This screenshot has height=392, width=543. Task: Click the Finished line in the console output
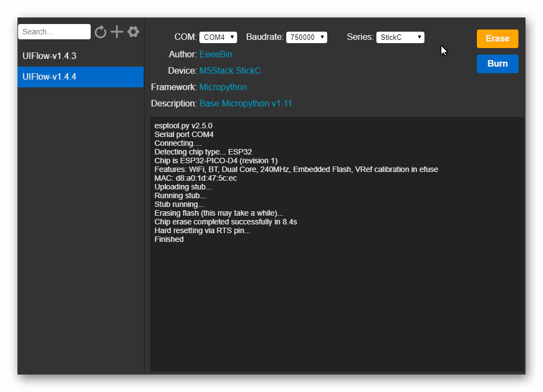click(x=169, y=239)
